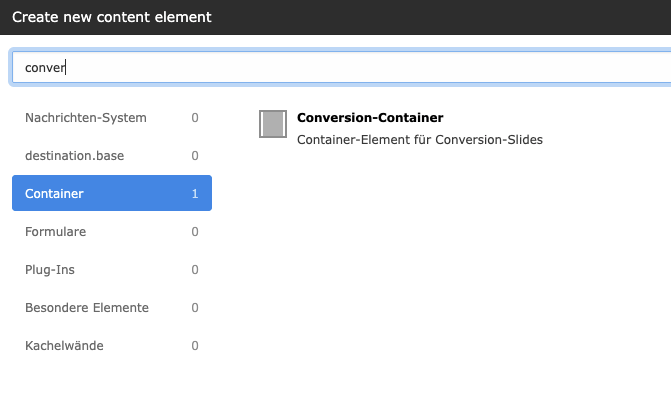The height and width of the screenshot is (403, 671).
Task: Click the 'Create new content element' title bar
Action: pos(336,17)
